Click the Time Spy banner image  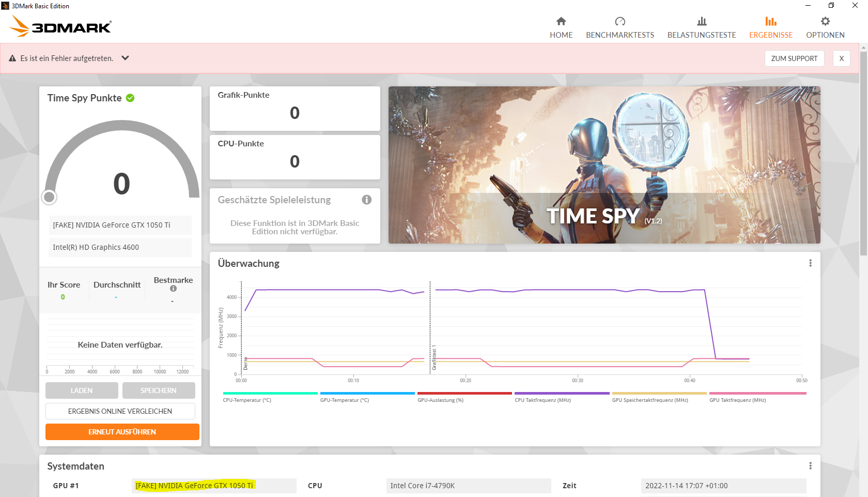[x=605, y=165]
